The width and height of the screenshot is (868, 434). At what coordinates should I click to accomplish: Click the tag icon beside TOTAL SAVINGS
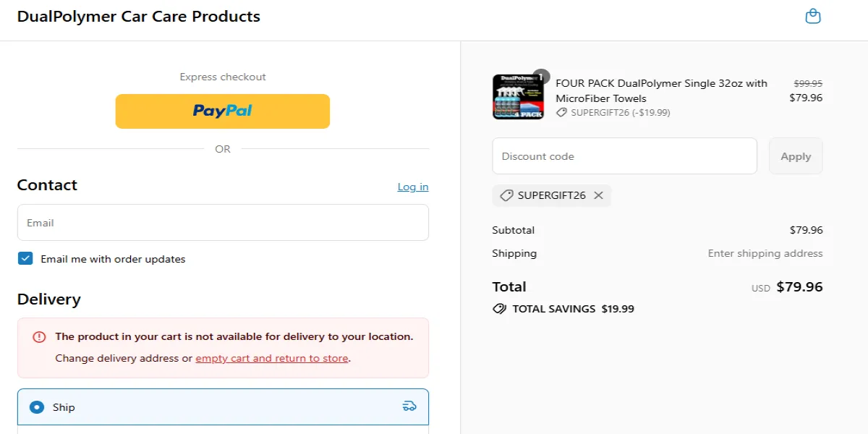(499, 309)
